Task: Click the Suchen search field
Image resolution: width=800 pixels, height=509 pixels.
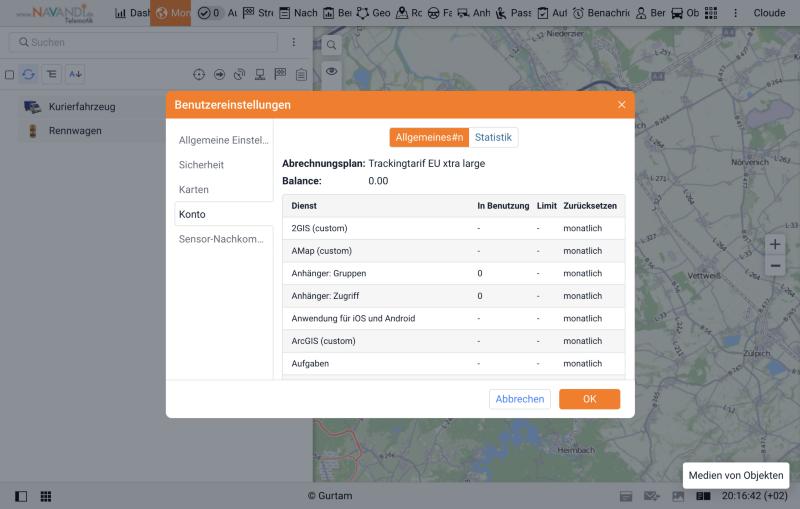Action: [x=143, y=42]
